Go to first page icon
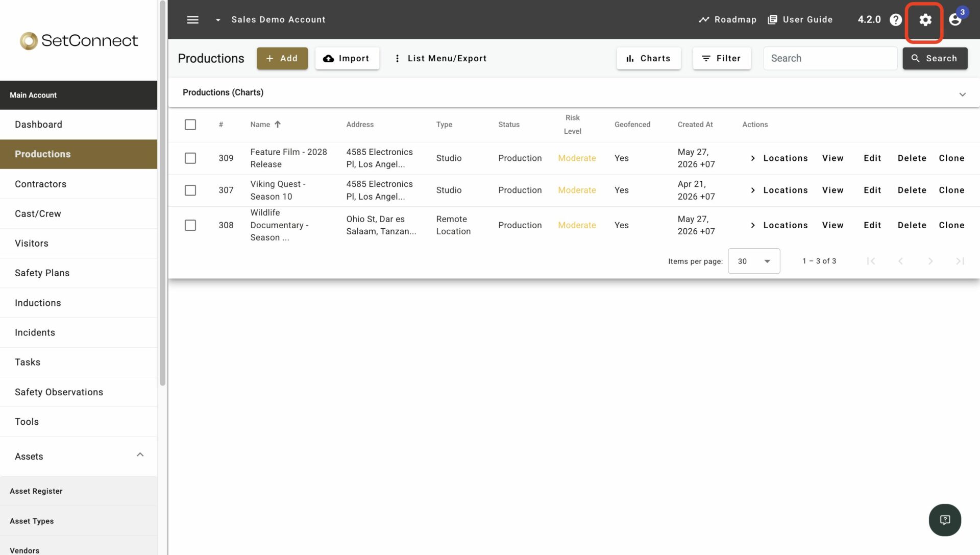This screenshot has width=980, height=555. click(871, 261)
